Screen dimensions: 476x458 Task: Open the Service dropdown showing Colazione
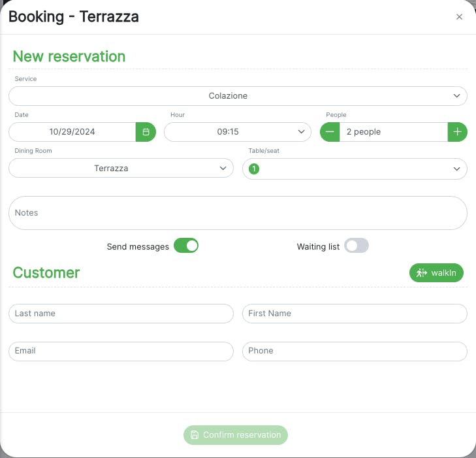(238, 96)
